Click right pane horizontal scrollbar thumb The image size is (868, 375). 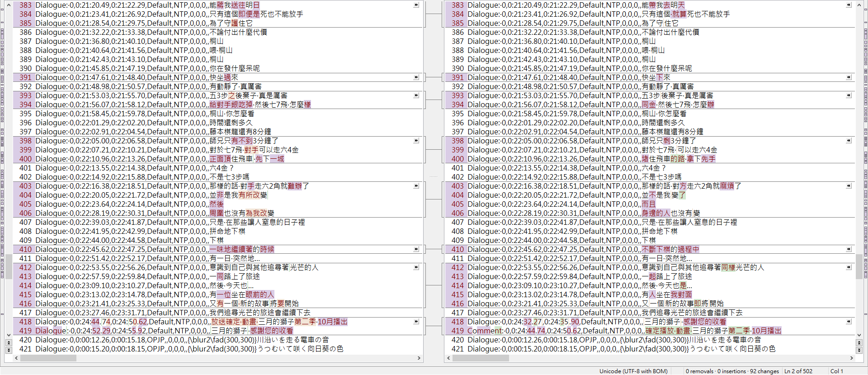pyautogui.click(x=481, y=358)
